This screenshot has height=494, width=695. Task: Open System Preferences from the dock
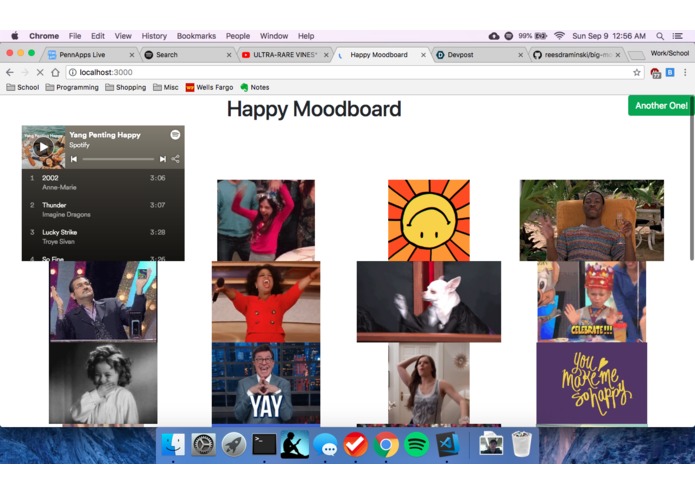coord(203,444)
